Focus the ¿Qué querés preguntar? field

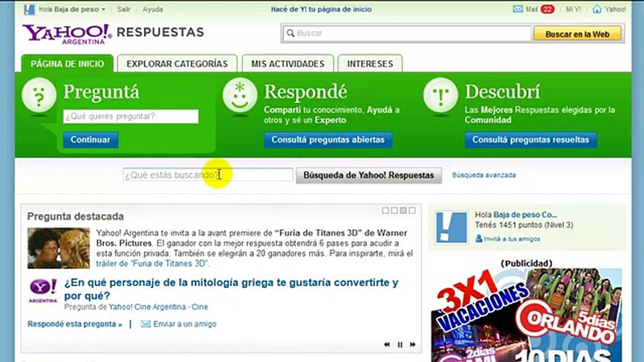click(x=131, y=117)
